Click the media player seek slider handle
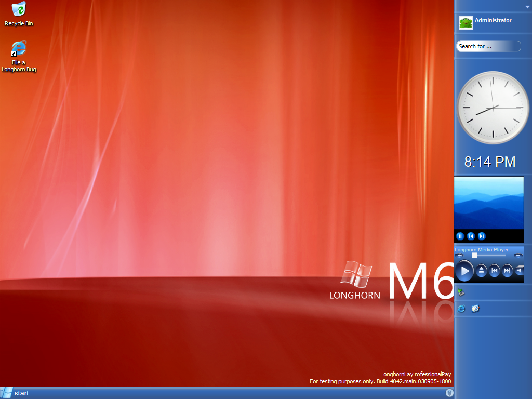 475,256
